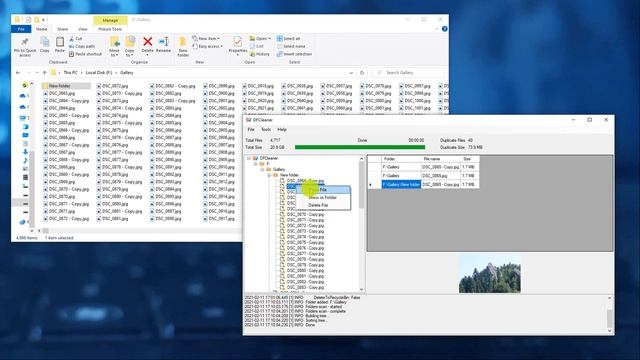Viewport: 640px width, 360px height.
Task: Click the green scan progress bar
Action: click(360, 147)
